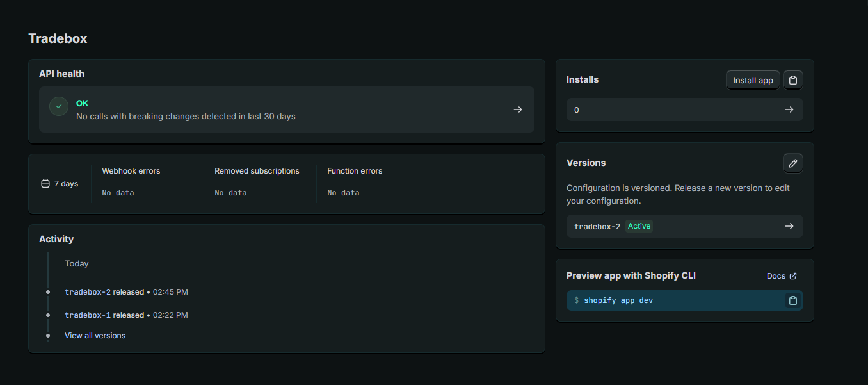Click the calendar icon beside 7 days
The width and height of the screenshot is (868, 385).
click(x=45, y=184)
